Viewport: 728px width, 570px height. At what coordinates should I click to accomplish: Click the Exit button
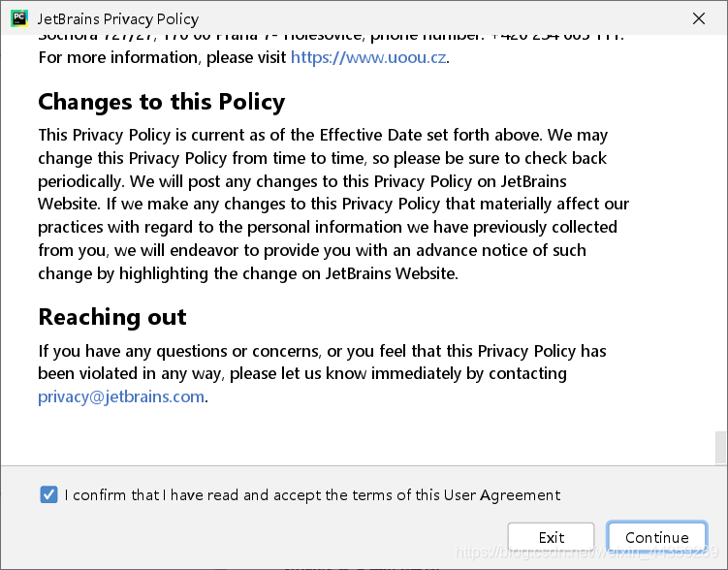[x=552, y=537]
